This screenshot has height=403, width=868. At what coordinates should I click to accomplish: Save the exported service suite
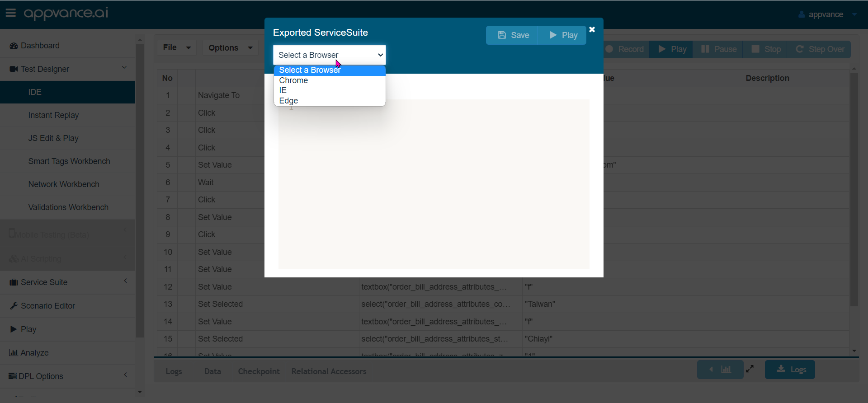click(513, 35)
